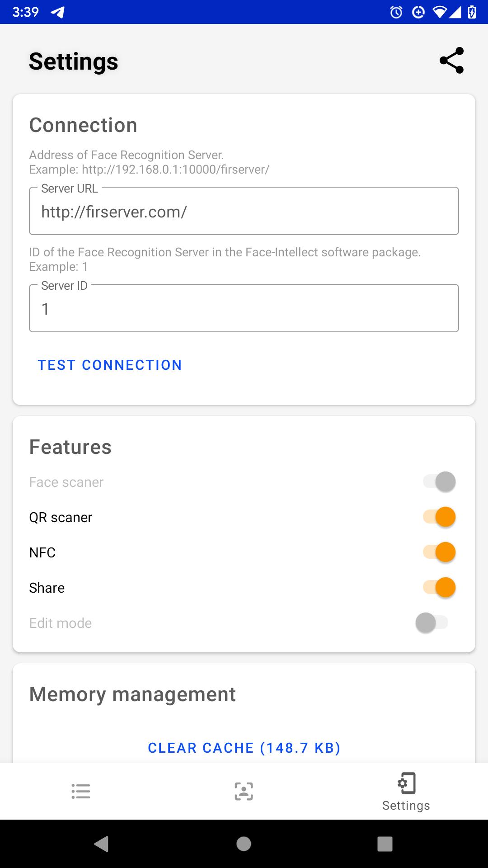Turn off the NFC toggle
The height and width of the screenshot is (868, 488).
pyautogui.click(x=439, y=552)
